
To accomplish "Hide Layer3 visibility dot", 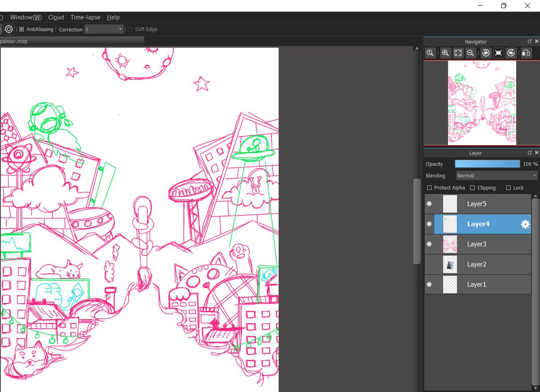I will tap(429, 244).
